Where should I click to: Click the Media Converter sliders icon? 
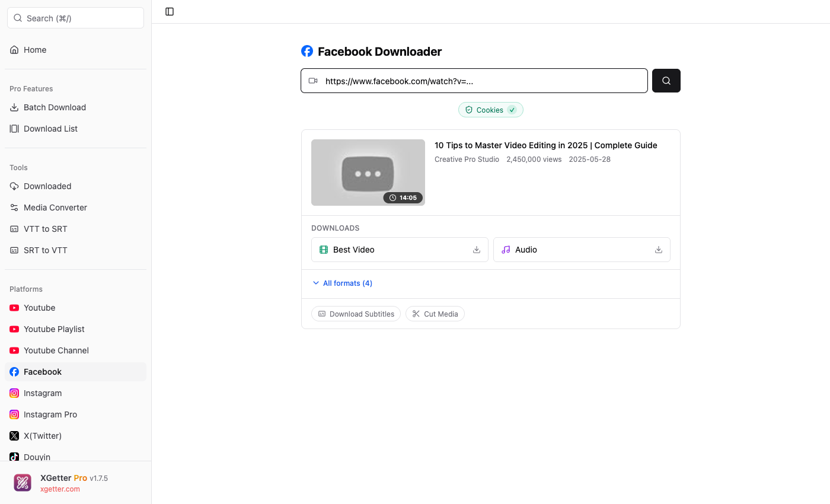point(14,208)
